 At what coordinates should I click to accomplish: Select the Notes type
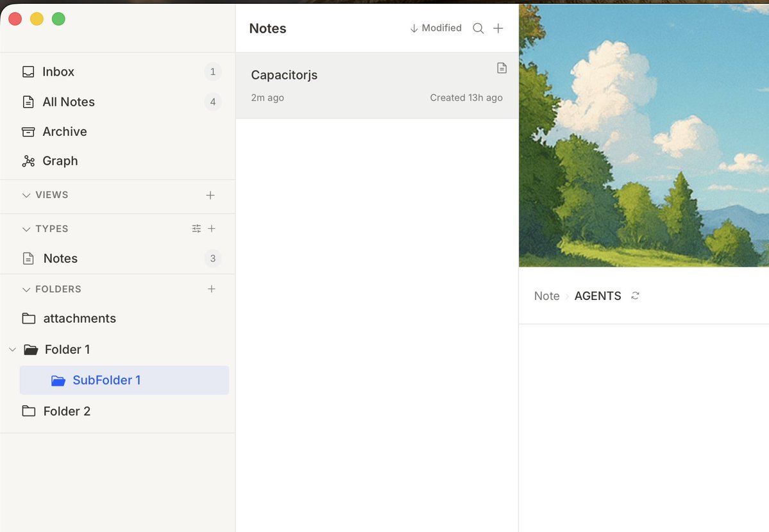tap(118, 258)
